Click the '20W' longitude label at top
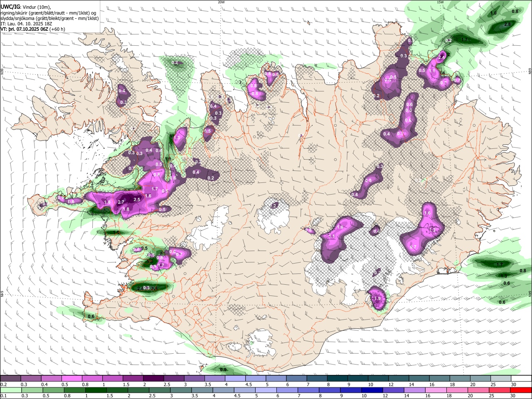Image resolution: width=532 pixels, height=399 pixels. pos(221,2)
